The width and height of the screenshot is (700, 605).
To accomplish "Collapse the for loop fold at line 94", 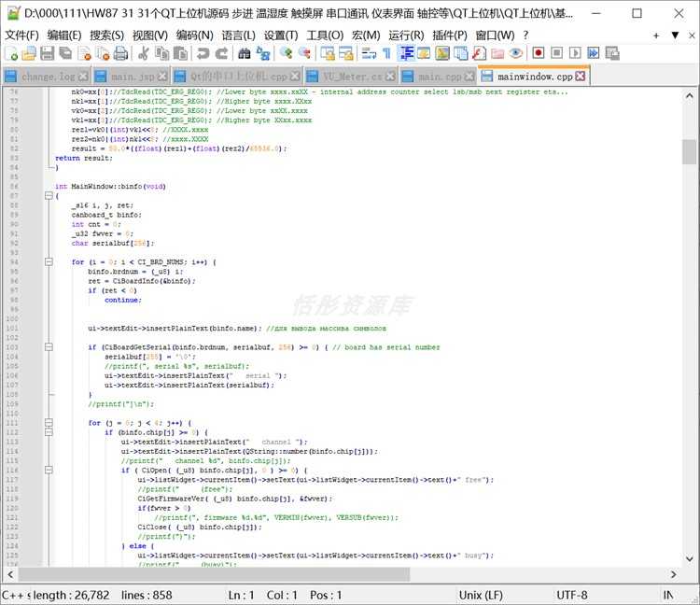I will click(x=49, y=262).
